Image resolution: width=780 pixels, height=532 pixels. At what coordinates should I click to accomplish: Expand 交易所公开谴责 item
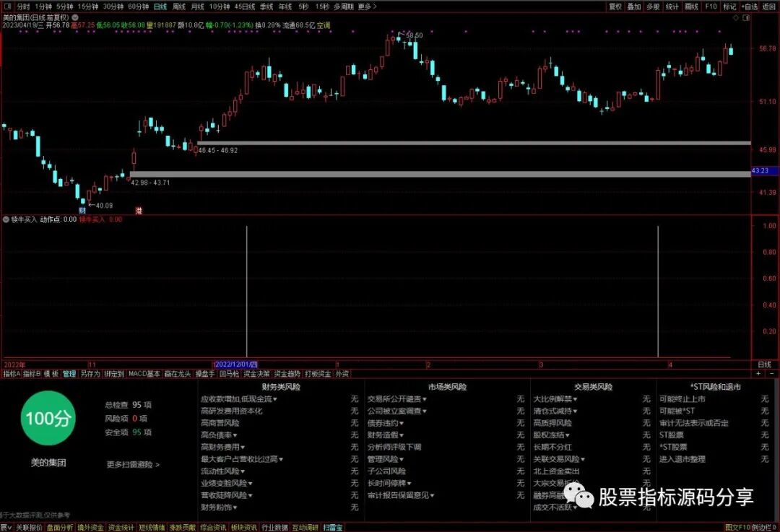[x=397, y=398]
